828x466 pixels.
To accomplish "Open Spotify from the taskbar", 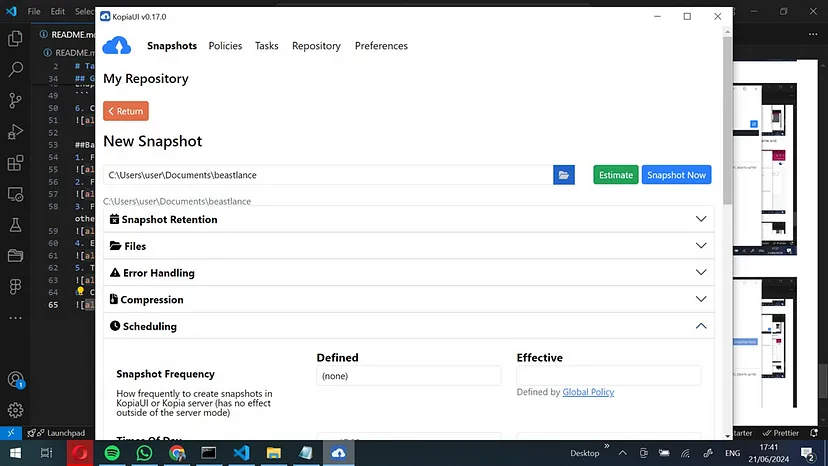I will (112, 453).
